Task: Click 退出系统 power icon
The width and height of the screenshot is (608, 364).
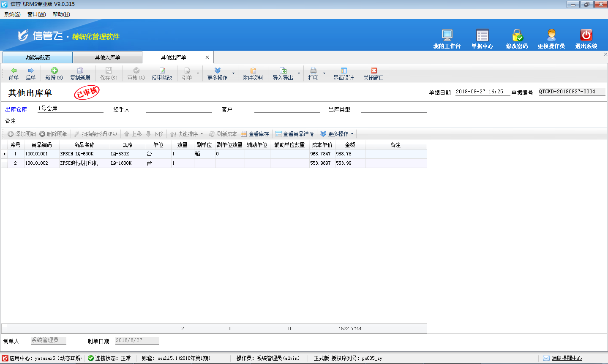Action: pyautogui.click(x=586, y=35)
